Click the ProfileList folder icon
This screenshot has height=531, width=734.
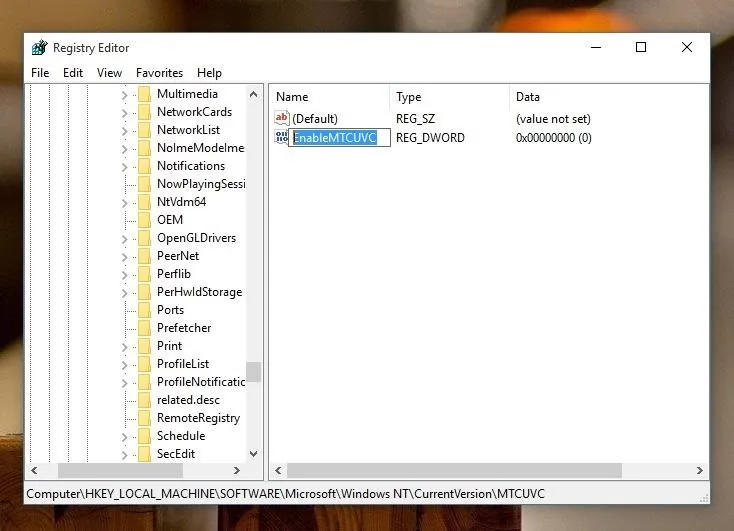(x=145, y=364)
